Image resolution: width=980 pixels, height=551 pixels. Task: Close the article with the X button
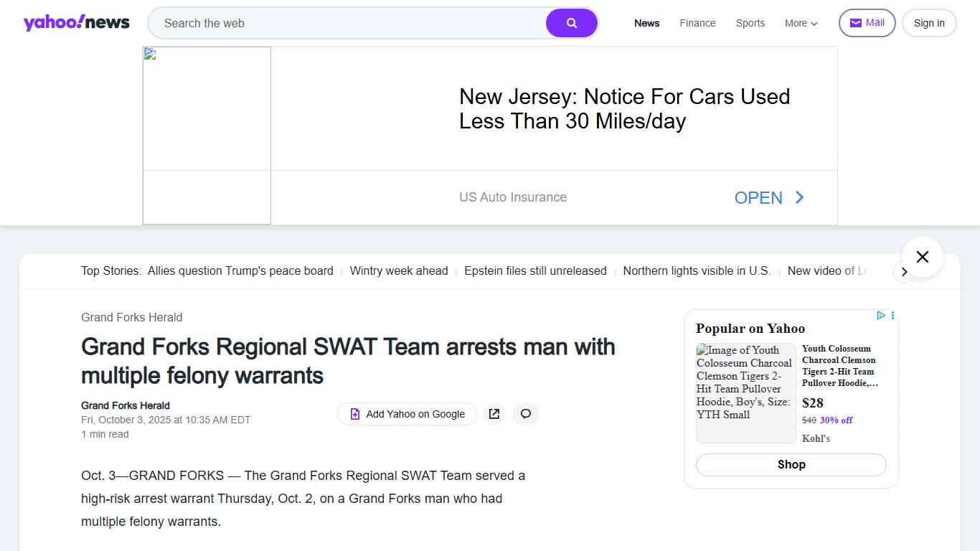point(922,257)
